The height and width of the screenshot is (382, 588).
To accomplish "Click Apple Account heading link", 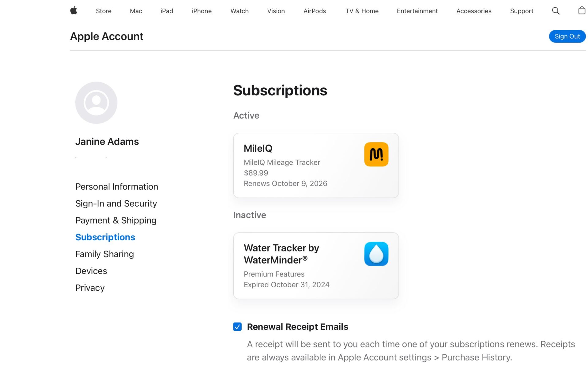I will 107,36.
